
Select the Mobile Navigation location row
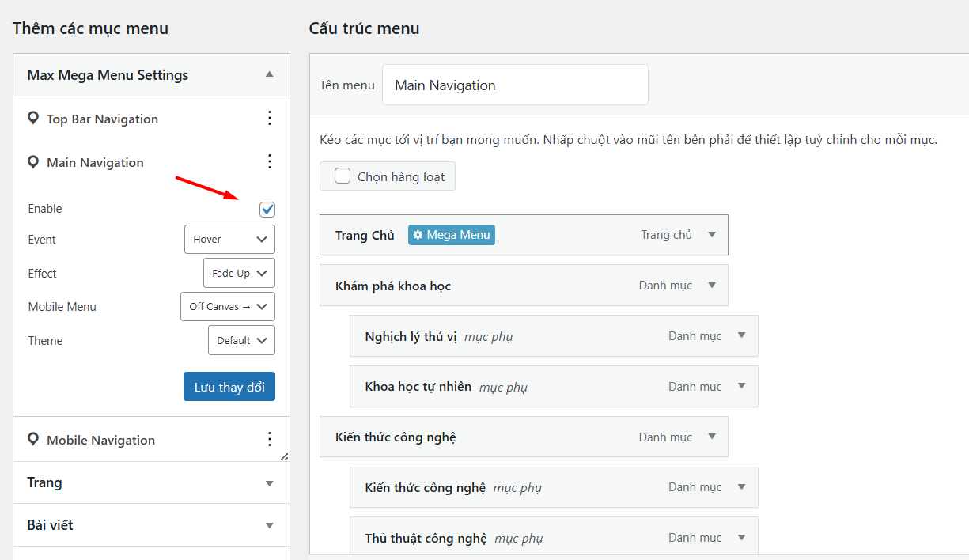pyautogui.click(x=152, y=440)
